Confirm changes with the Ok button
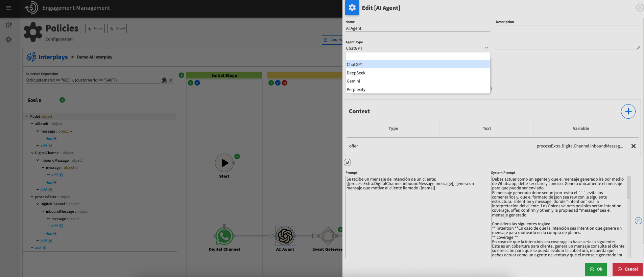The height and width of the screenshot is (277, 644). click(596, 269)
